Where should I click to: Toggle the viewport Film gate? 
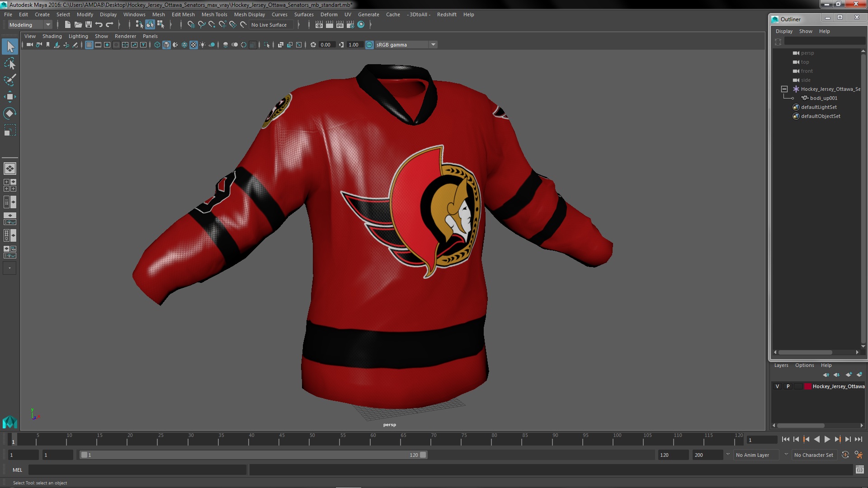(98, 45)
